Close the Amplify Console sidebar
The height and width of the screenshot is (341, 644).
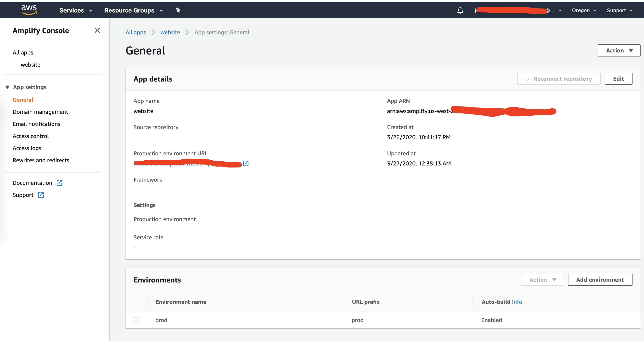(x=97, y=30)
